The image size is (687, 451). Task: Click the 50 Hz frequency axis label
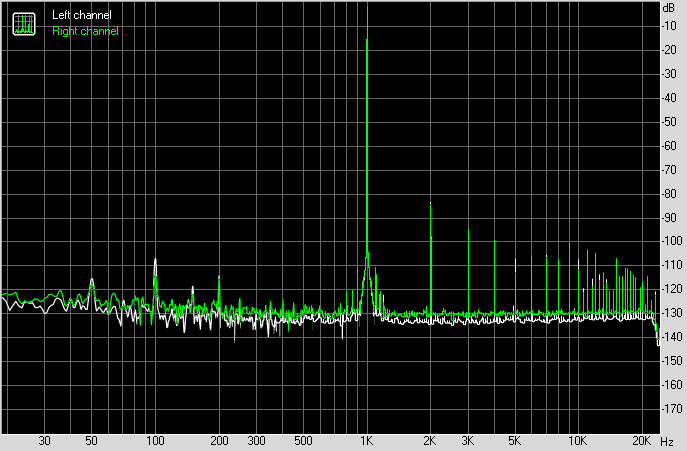(x=91, y=441)
